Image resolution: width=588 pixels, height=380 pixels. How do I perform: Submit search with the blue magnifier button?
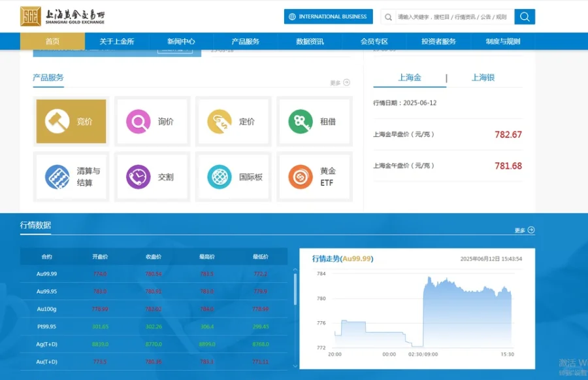pyautogui.click(x=525, y=16)
